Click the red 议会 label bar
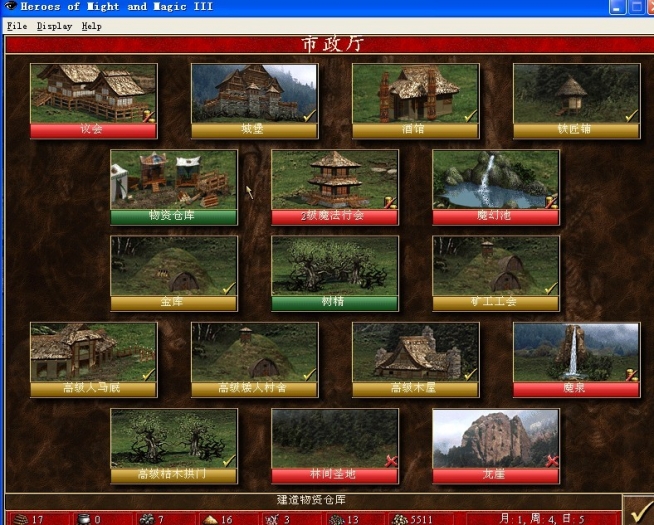This screenshot has height=525, width=654. pyautogui.click(x=94, y=131)
